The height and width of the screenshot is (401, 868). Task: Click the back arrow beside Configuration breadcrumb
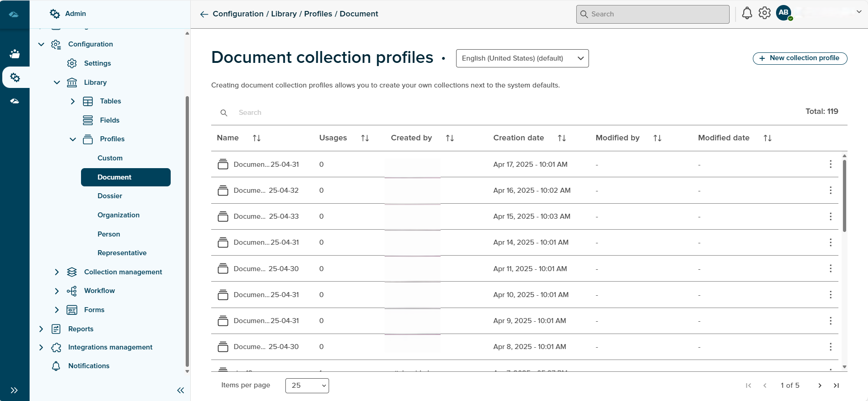coord(204,14)
